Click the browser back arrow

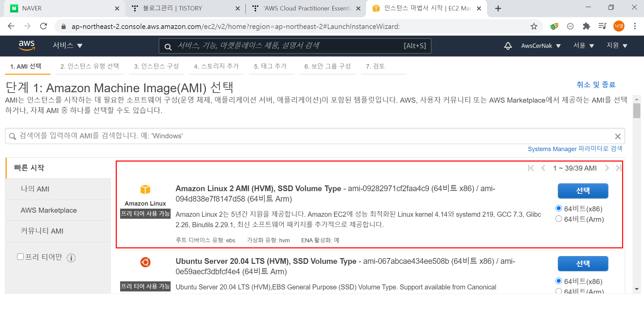(x=11, y=26)
